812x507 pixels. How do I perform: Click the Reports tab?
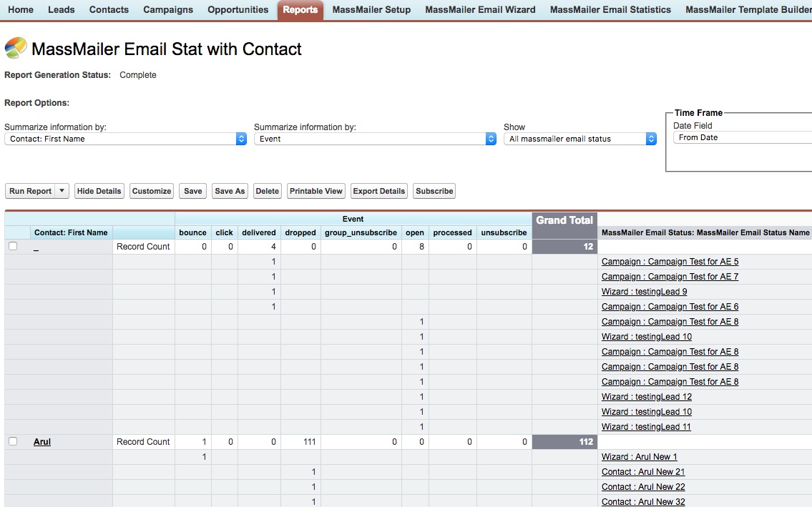point(300,10)
